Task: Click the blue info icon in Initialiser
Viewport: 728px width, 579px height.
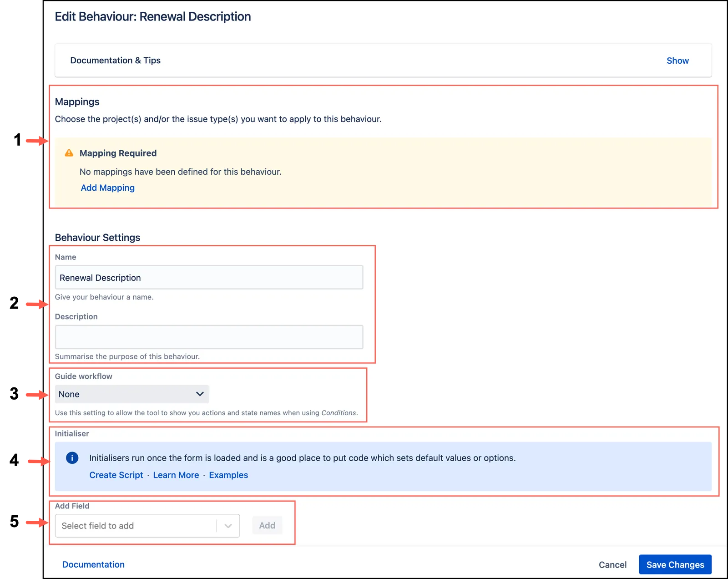Action: (x=72, y=457)
